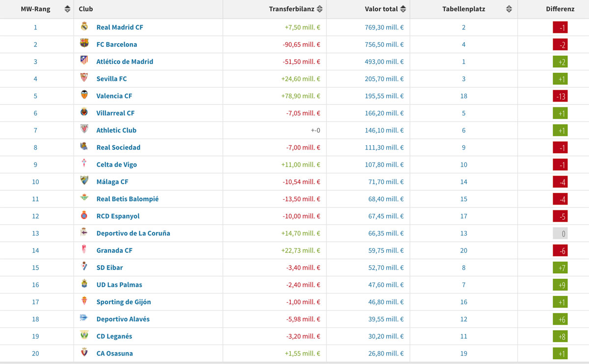Open Sporting de Gijón club link
589x364 pixels.
(x=124, y=302)
